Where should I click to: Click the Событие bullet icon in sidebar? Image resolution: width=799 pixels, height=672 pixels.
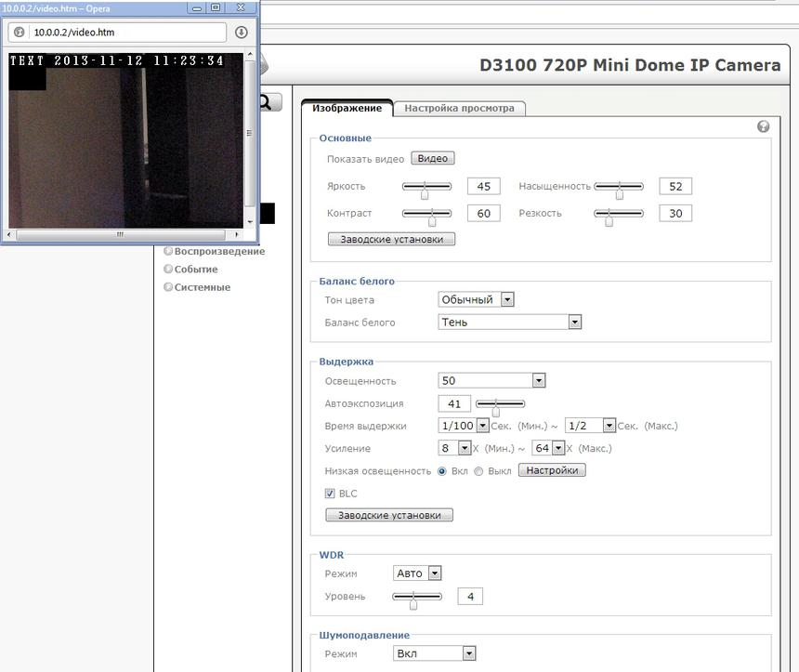point(168,270)
